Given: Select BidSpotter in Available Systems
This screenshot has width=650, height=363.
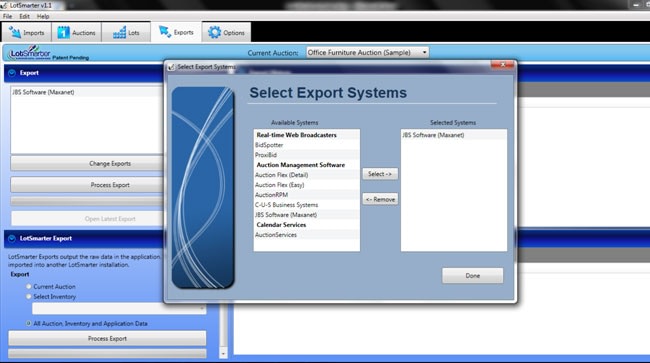Looking at the screenshot, I should point(307,145).
